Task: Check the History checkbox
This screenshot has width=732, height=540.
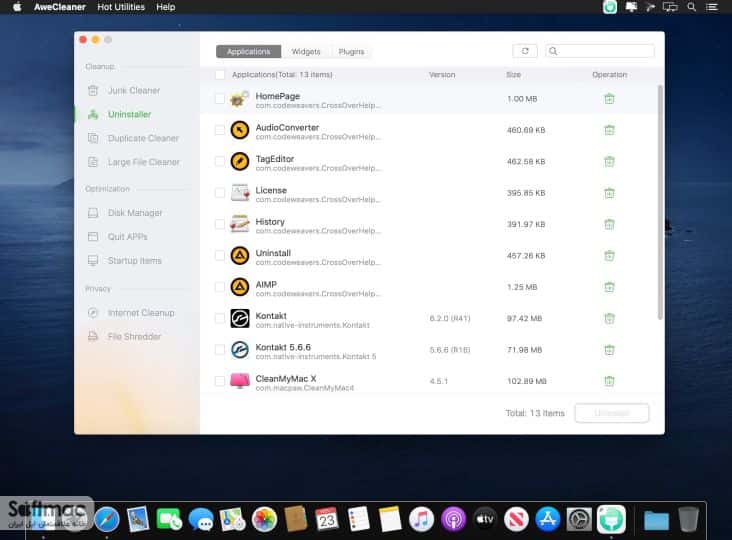Action: 220,224
